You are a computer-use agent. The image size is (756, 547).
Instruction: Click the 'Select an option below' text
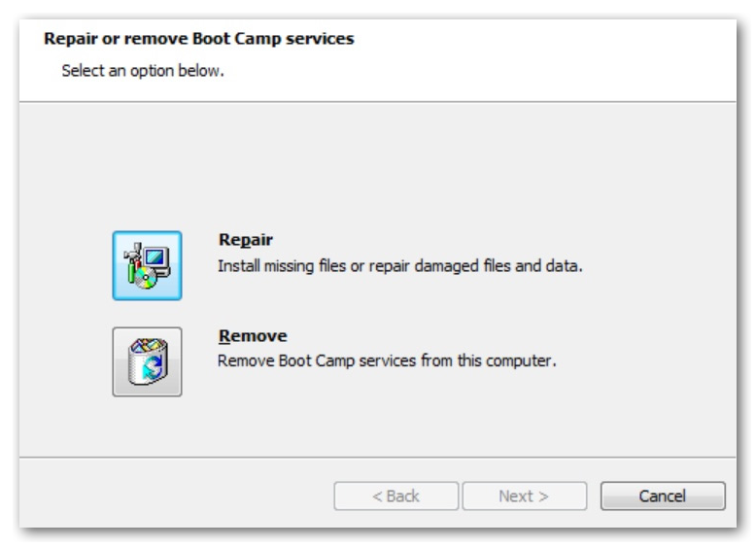(x=143, y=71)
